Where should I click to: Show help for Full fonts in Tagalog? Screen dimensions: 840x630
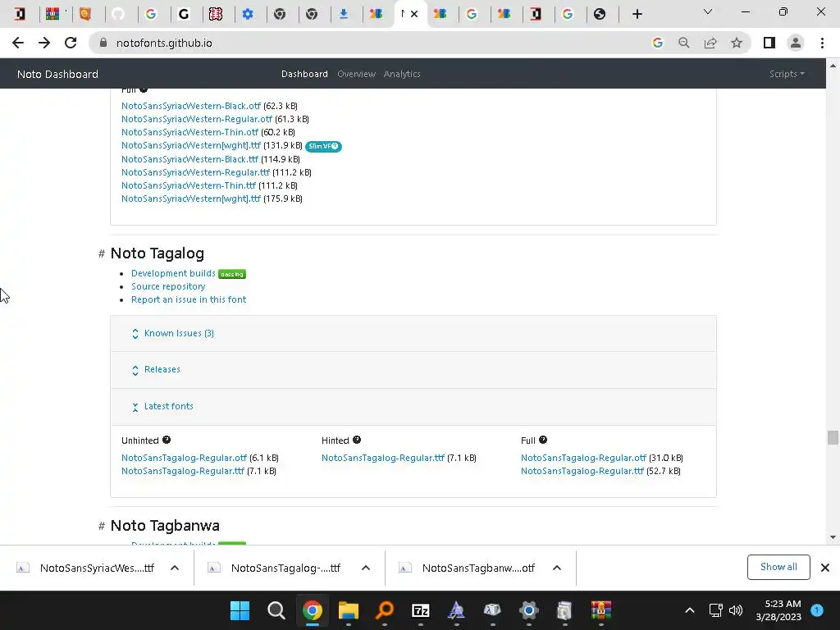[x=543, y=440]
